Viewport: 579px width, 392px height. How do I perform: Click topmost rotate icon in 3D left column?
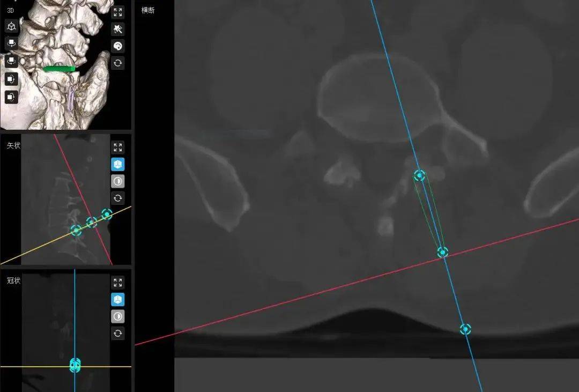click(11, 43)
